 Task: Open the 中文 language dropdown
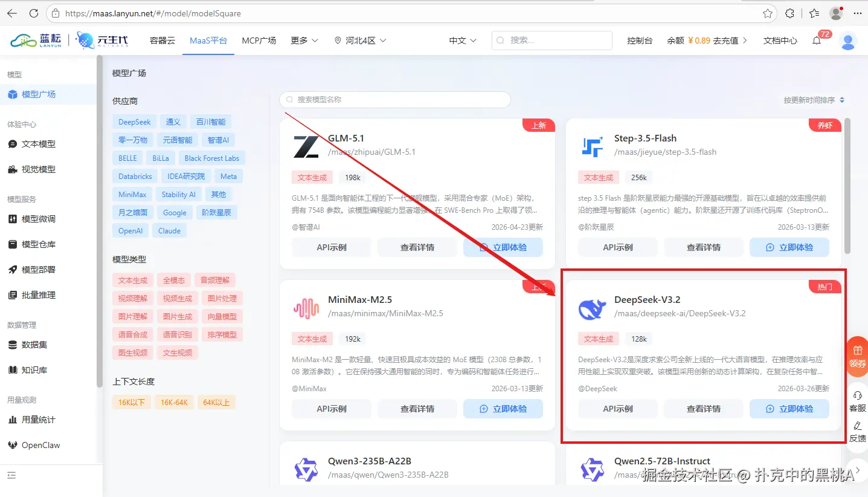[x=463, y=41]
